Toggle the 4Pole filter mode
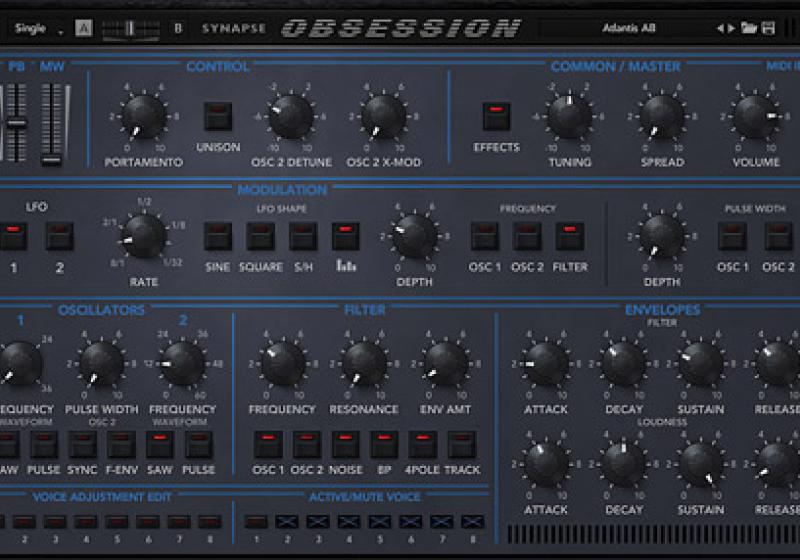The height and width of the screenshot is (560, 800). (x=423, y=444)
